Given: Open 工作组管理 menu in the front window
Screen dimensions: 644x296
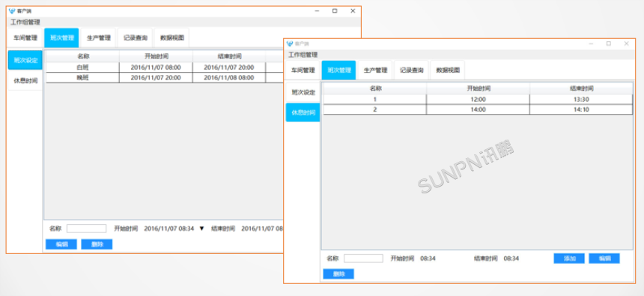Looking at the screenshot, I should (303, 55).
